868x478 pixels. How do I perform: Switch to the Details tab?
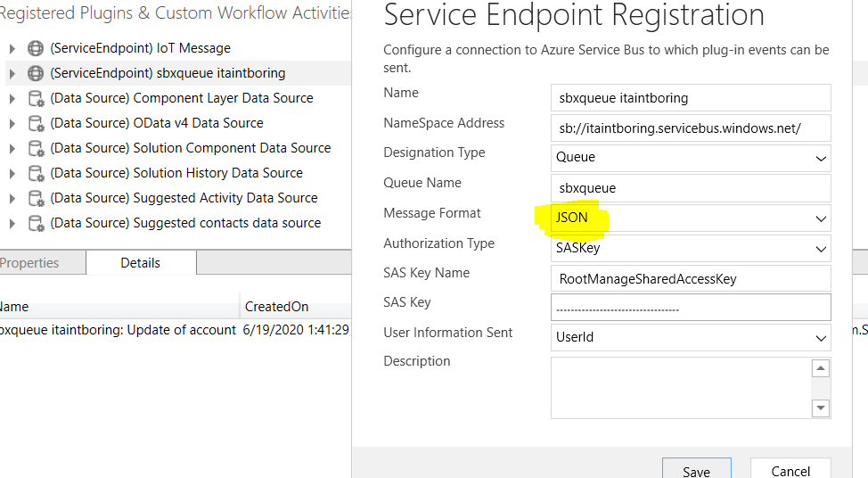(141, 262)
